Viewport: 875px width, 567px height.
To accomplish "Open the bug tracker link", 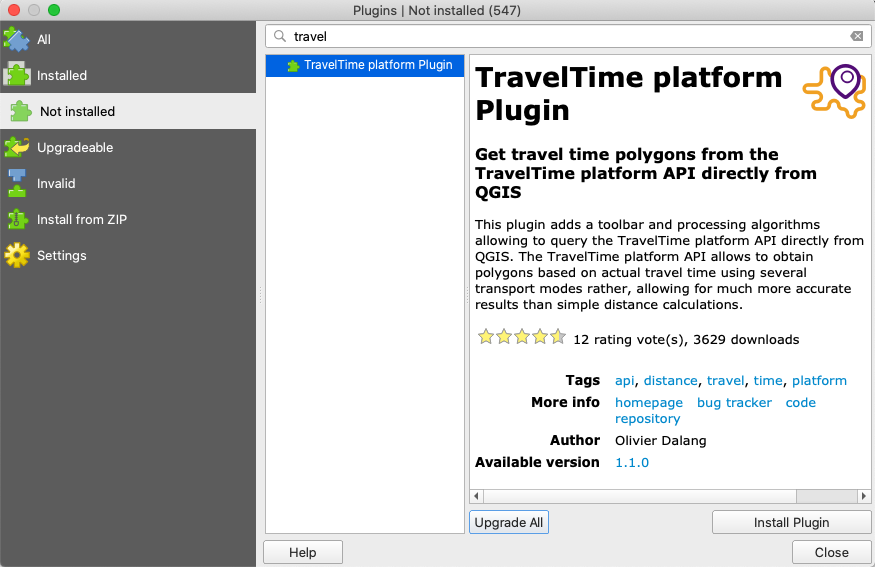I will tap(734, 402).
